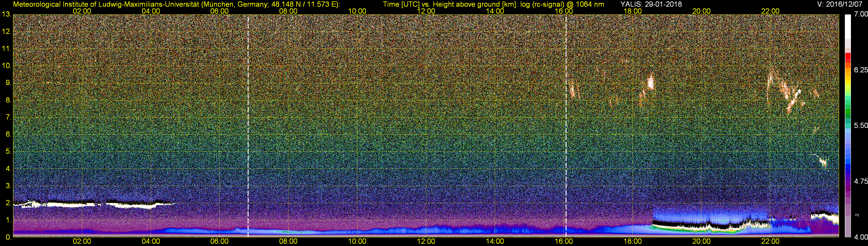The image size is (868, 246).
Task: Pick the 12 km tick on the height axis
Action: click(x=6, y=32)
